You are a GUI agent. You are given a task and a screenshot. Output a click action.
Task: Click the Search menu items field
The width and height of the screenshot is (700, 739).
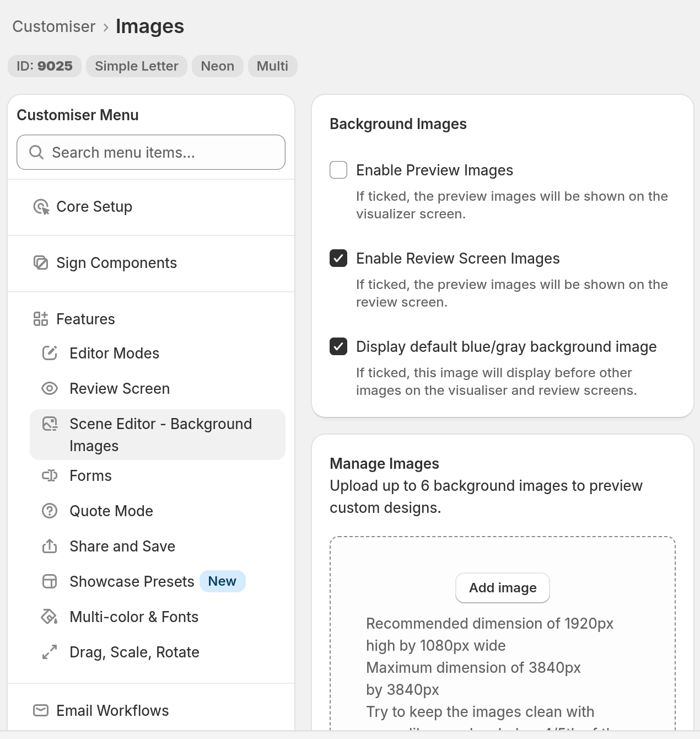coord(151,152)
